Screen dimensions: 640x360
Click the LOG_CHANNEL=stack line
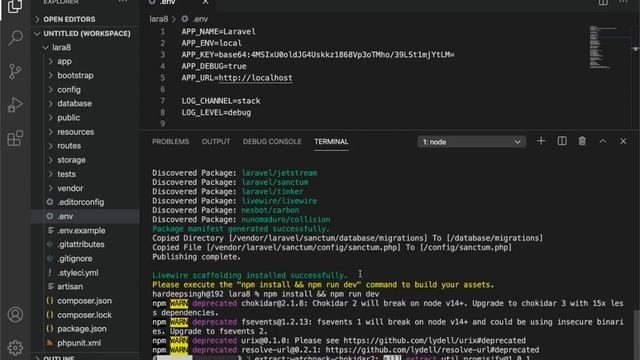(221, 101)
